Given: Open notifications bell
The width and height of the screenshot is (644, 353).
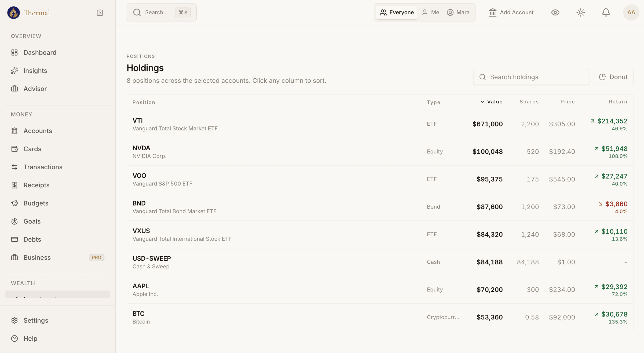Looking at the screenshot, I should (606, 12).
